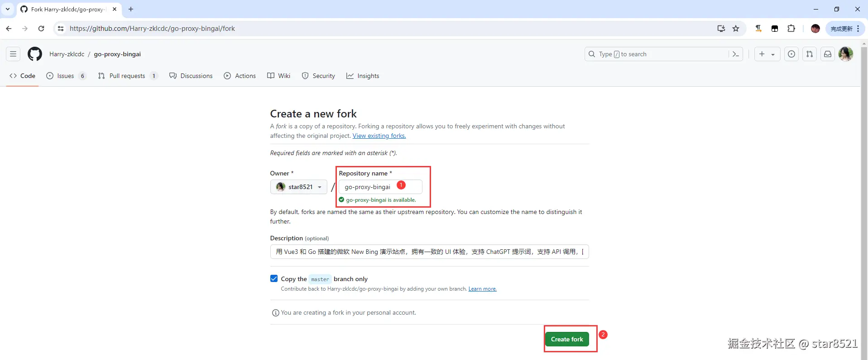The height and width of the screenshot is (360, 868).
Task: Click the install app icon in address bar
Action: click(721, 29)
